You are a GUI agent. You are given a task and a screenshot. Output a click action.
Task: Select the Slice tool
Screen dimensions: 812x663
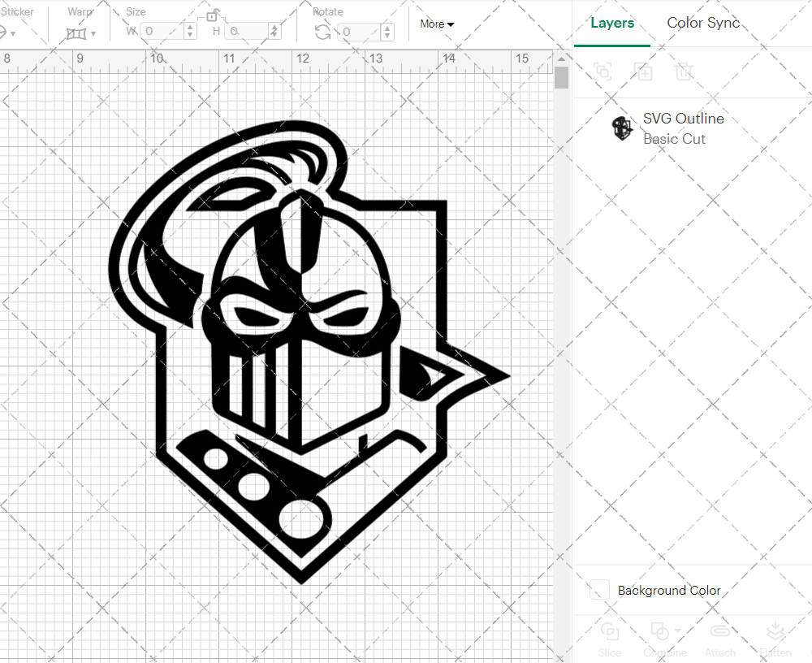(610, 640)
